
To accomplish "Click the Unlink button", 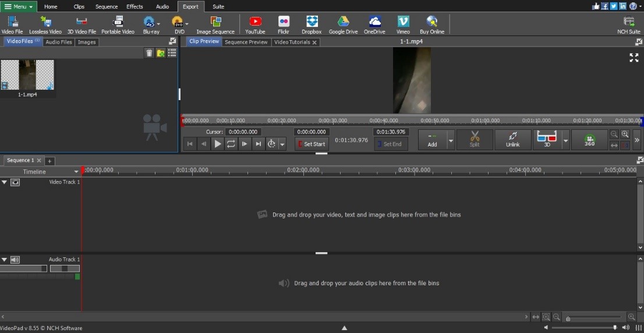I will point(512,140).
